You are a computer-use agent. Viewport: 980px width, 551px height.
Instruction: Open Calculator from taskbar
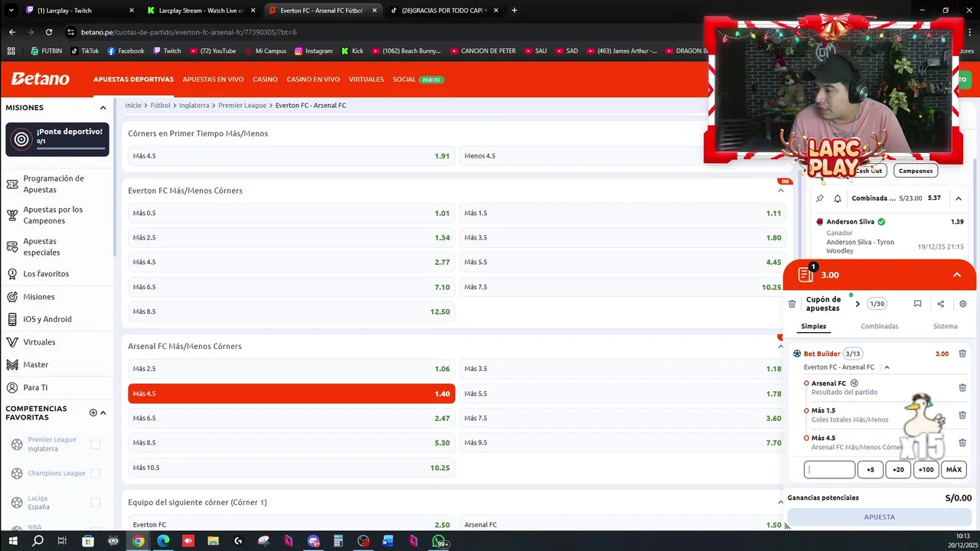(338, 541)
